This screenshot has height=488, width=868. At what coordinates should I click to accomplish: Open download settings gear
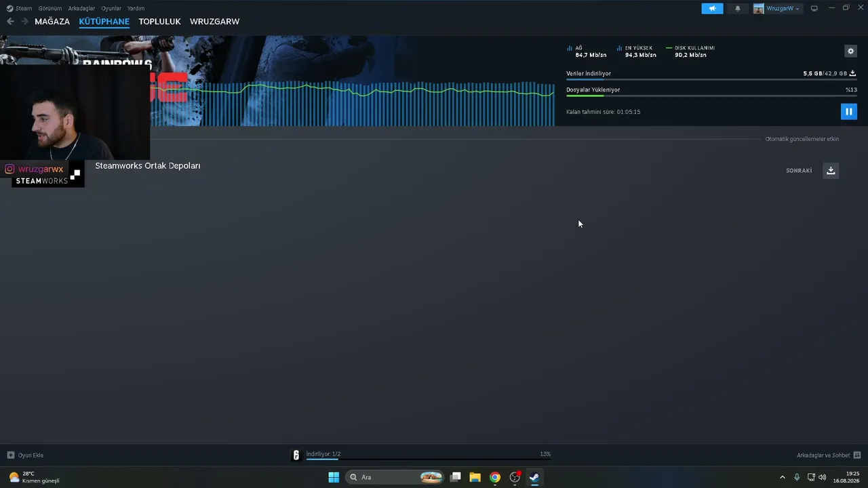point(850,51)
